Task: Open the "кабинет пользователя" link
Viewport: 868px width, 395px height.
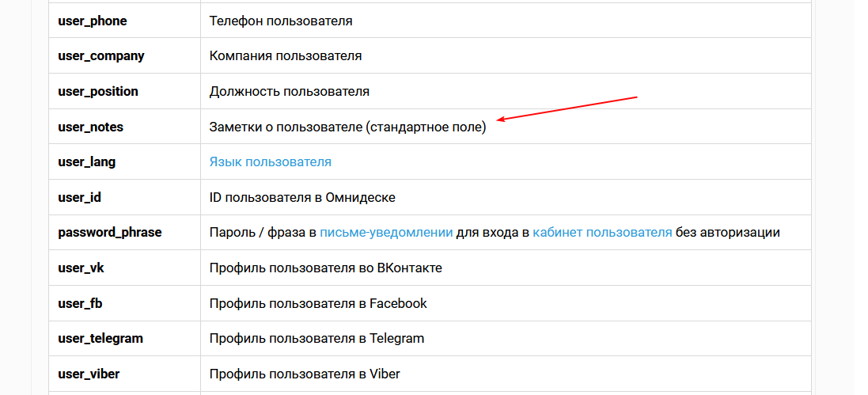Action: click(602, 233)
